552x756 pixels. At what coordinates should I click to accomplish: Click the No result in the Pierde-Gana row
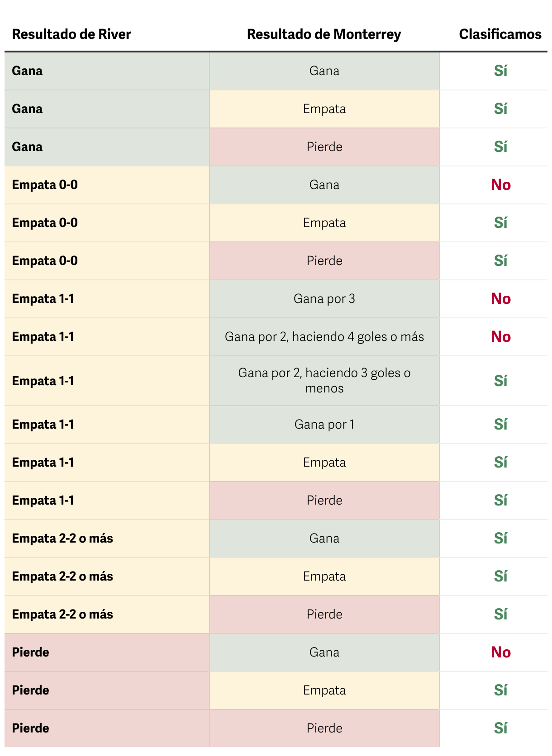click(501, 652)
